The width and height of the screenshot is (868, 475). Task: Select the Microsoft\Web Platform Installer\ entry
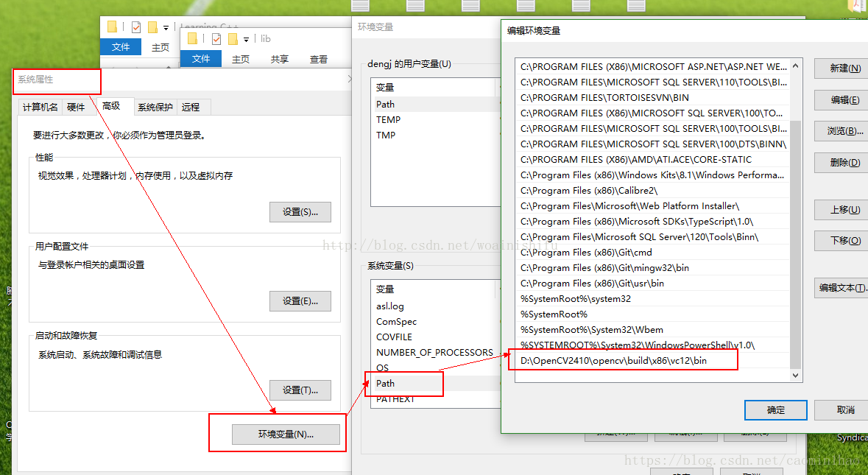[652, 206]
